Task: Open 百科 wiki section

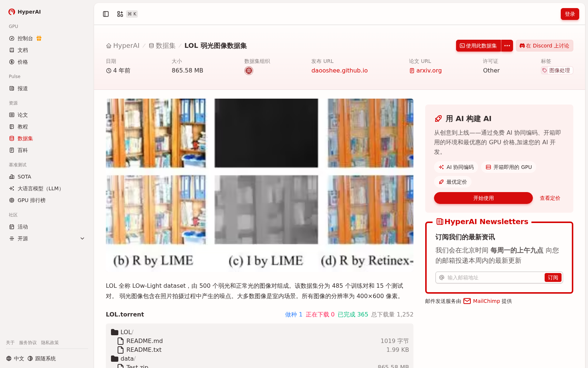Action: [x=47, y=150]
